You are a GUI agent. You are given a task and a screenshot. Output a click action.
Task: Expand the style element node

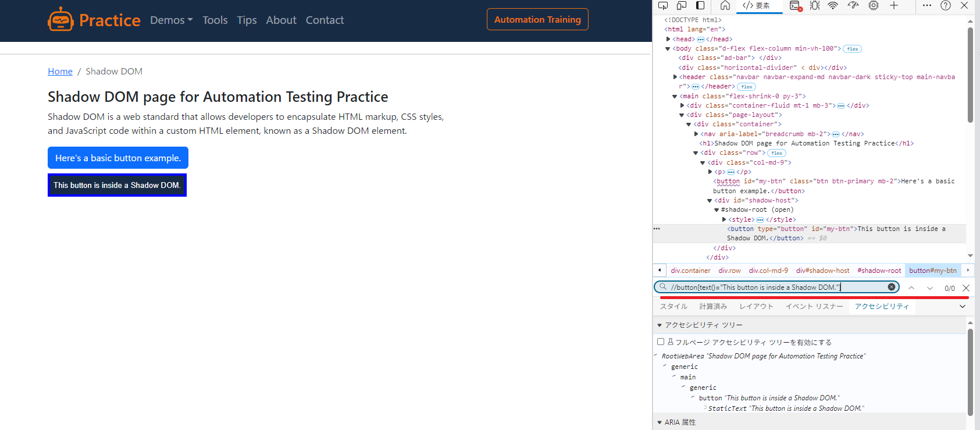point(724,219)
